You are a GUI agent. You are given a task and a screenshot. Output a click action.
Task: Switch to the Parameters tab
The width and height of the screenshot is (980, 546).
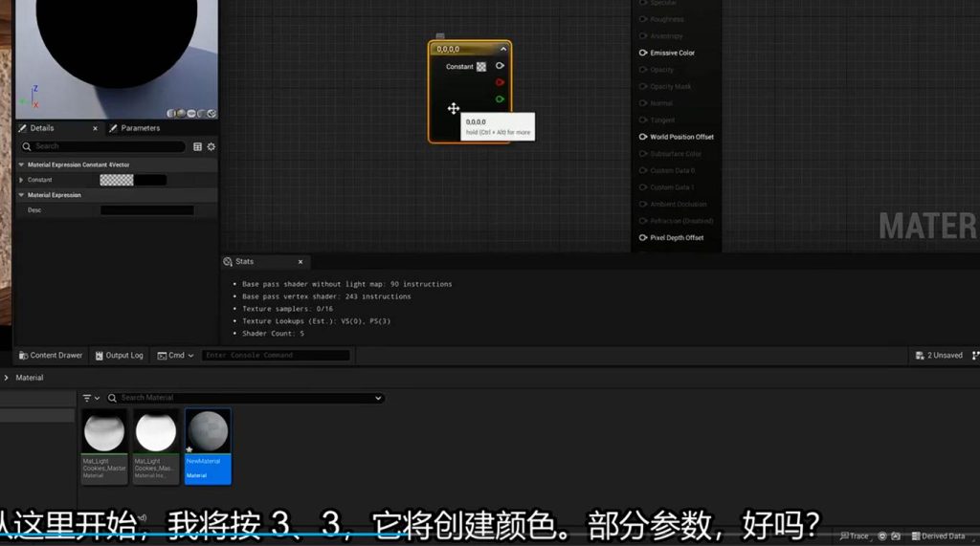140,128
